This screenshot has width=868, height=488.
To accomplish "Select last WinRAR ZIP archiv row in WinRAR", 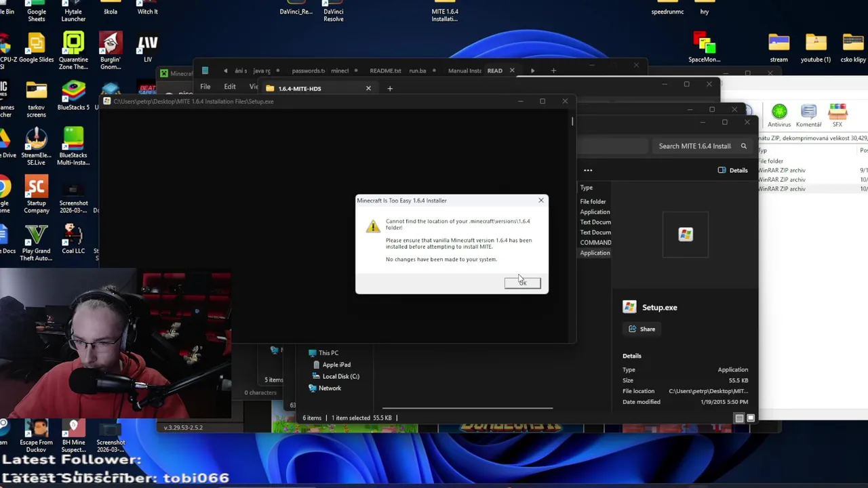I will [x=781, y=189].
